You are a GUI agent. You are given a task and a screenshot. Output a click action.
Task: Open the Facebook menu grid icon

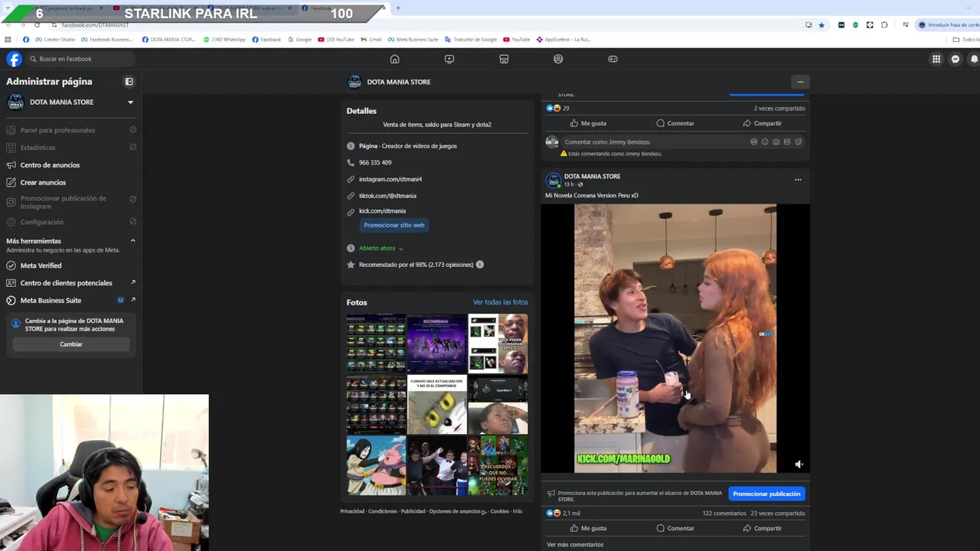tap(936, 59)
